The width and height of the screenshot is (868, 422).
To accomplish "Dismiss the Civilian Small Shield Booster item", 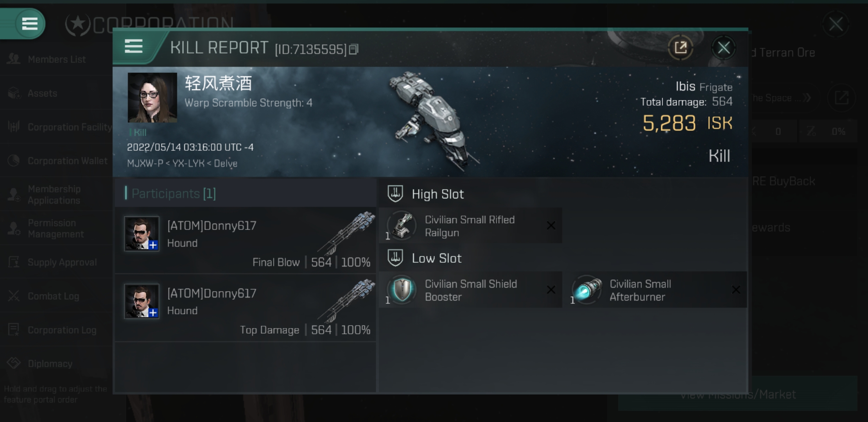I will [551, 290].
